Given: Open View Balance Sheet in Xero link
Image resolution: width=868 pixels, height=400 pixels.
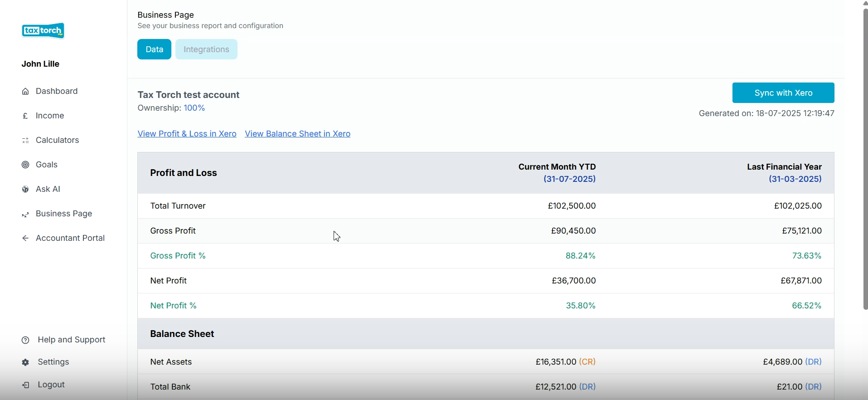Looking at the screenshot, I should tap(298, 134).
